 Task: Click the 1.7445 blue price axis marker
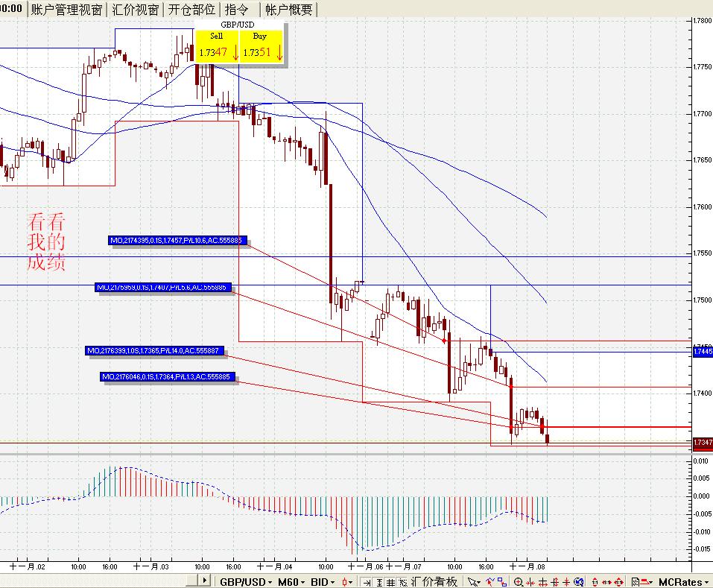click(703, 352)
